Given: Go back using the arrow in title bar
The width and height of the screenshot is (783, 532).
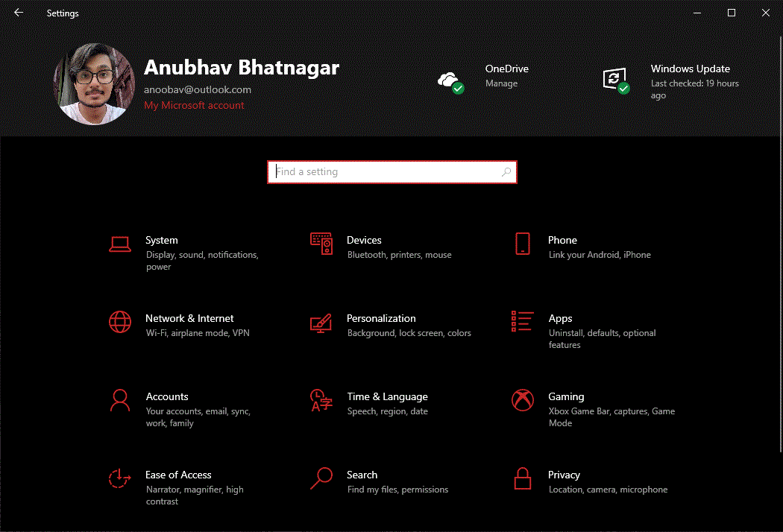Looking at the screenshot, I should pyautogui.click(x=18, y=13).
